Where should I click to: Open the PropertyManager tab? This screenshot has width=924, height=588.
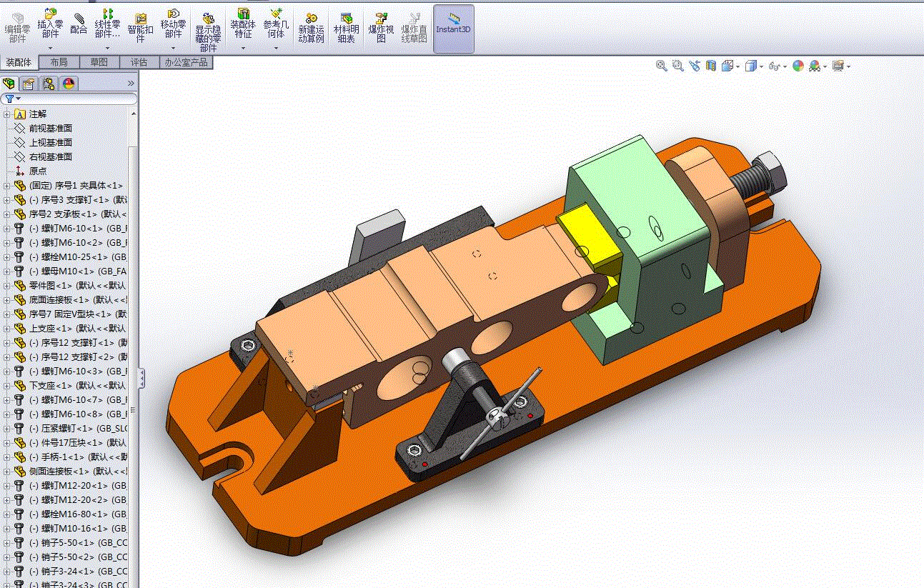(29, 84)
